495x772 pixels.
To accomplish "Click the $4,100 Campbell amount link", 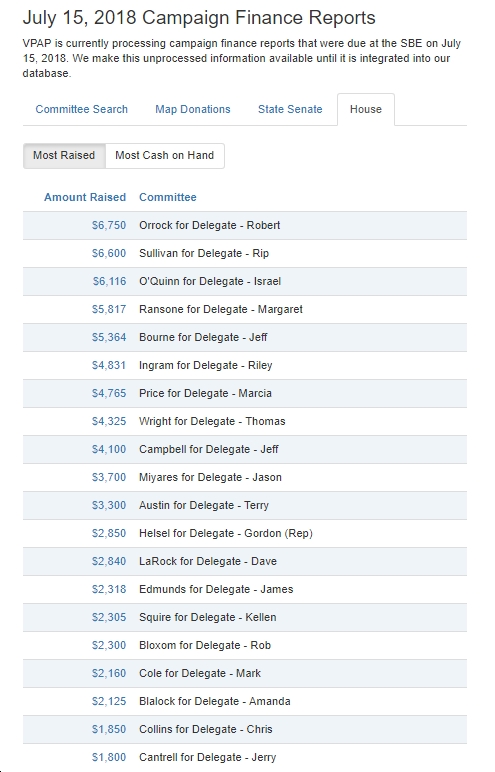I will coord(109,450).
